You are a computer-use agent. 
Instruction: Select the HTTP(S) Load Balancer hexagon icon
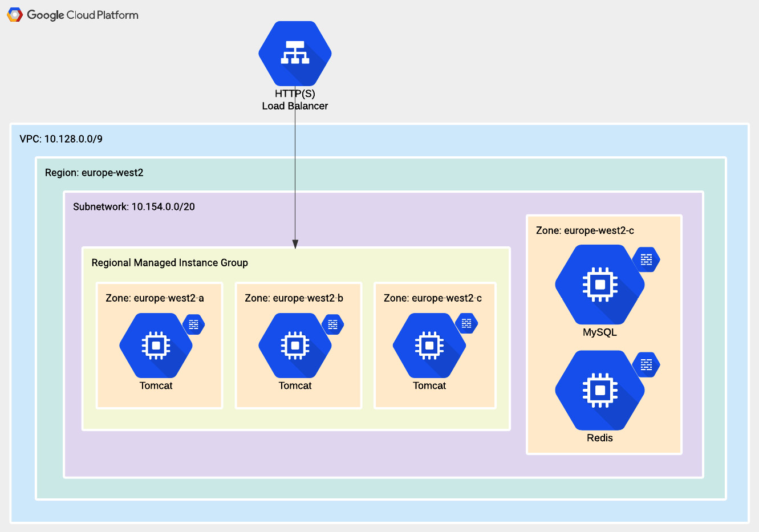pyautogui.click(x=295, y=54)
